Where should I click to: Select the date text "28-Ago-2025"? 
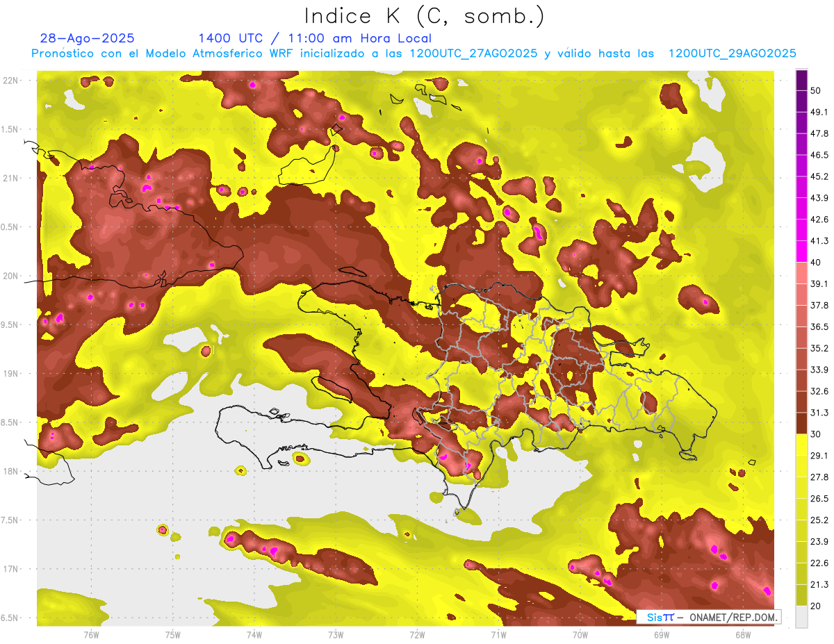tap(87, 38)
